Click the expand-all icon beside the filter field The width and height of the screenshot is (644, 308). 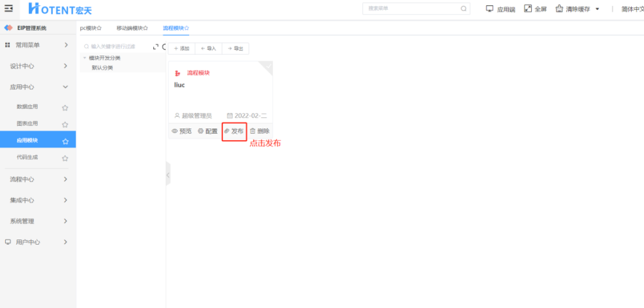[156, 47]
